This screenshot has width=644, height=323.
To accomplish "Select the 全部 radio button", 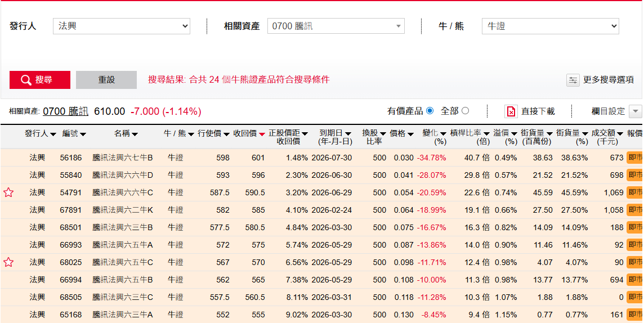I will tap(466, 111).
